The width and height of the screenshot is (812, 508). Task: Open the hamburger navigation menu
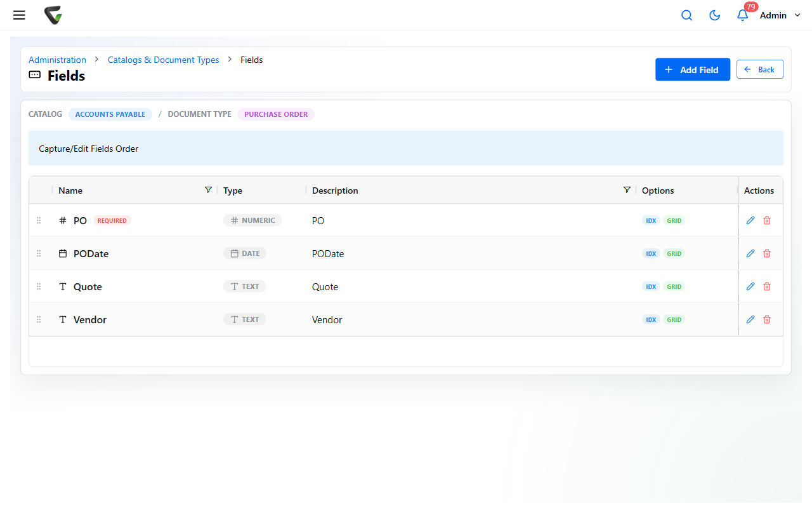[x=19, y=15]
